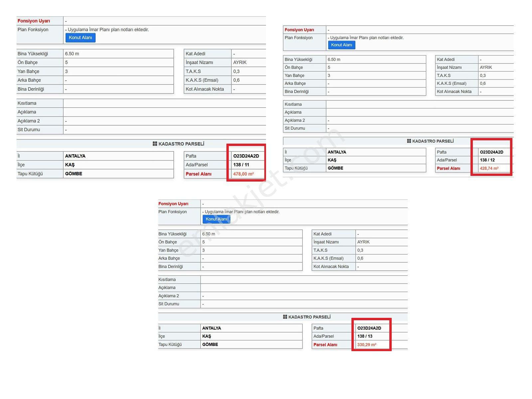Click Konut Alanı button in the 138 / 13 record
This screenshot has width=532, height=399.
click(216, 219)
